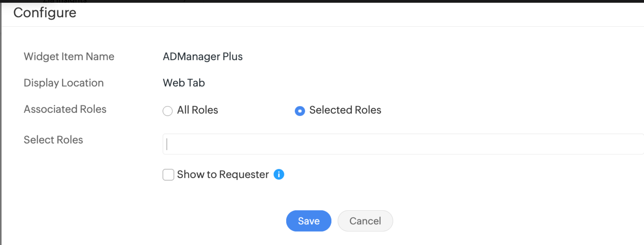Click the ADManager Plus widget name text
The height and width of the screenshot is (245, 644).
[x=203, y=56]
